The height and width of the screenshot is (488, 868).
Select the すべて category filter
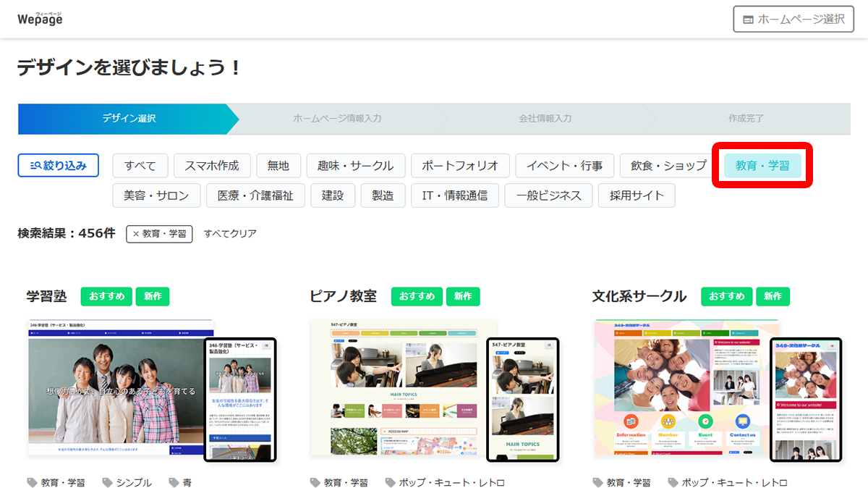pyautogui.click(x=140, y=166)
